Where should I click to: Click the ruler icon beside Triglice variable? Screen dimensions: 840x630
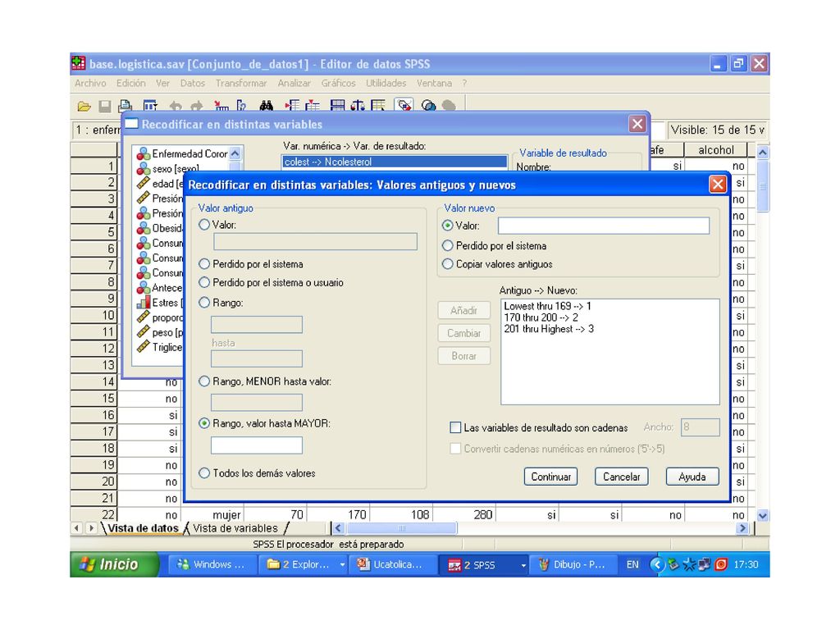click(143, 347)
